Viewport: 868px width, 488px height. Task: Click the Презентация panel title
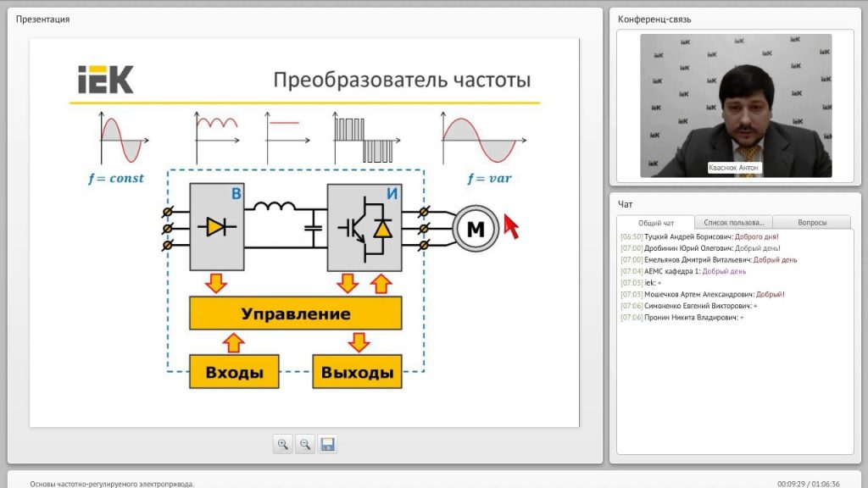click(42, 19)
